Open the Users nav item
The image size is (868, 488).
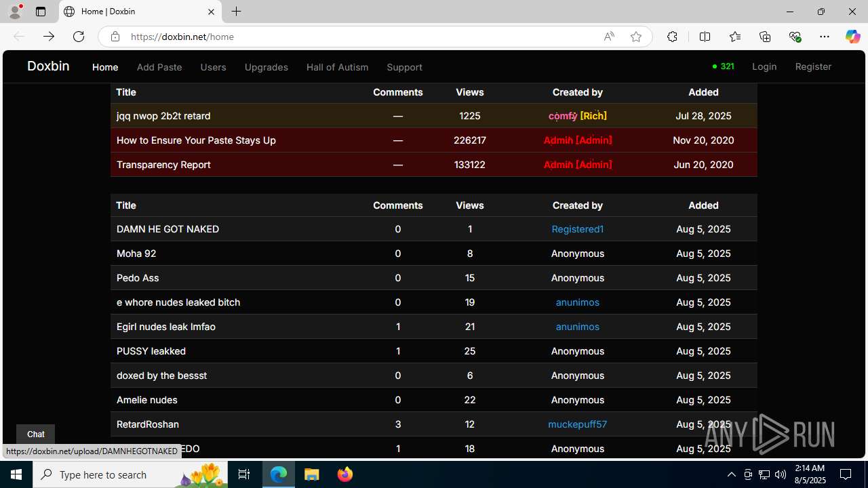click(213, 67)
